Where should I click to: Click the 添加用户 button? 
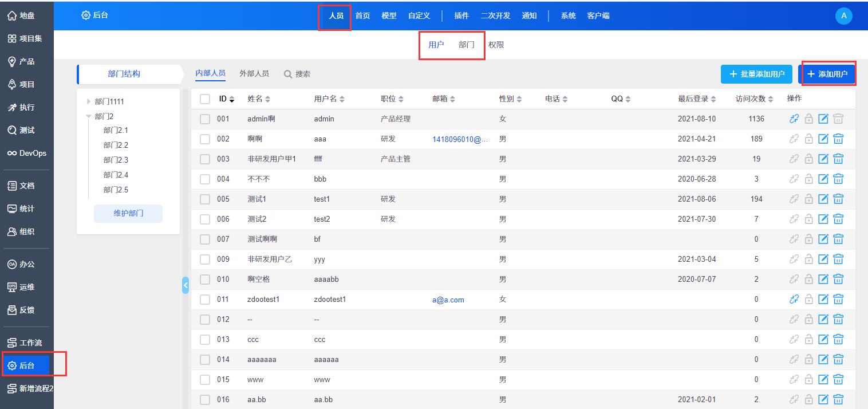[x=827, y=74]
